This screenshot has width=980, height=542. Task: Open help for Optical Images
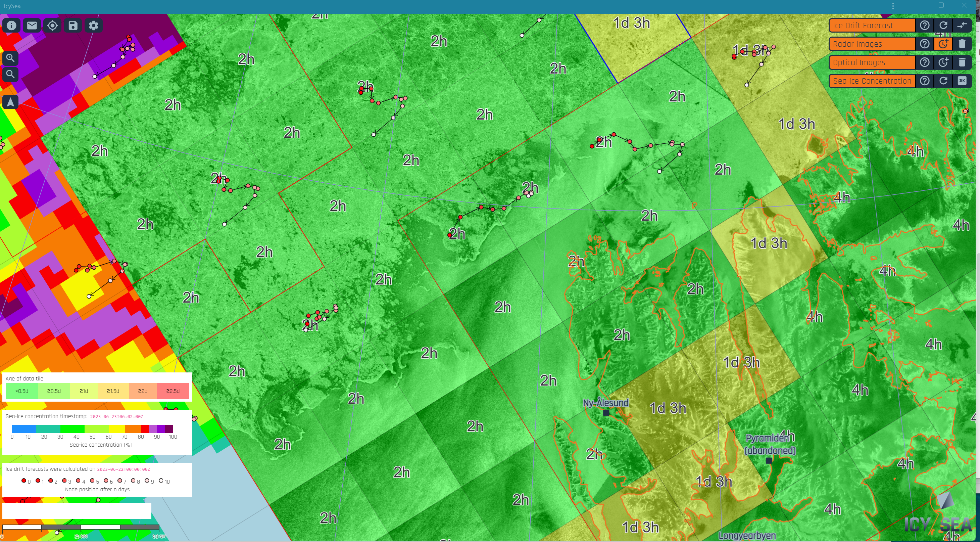925,62
